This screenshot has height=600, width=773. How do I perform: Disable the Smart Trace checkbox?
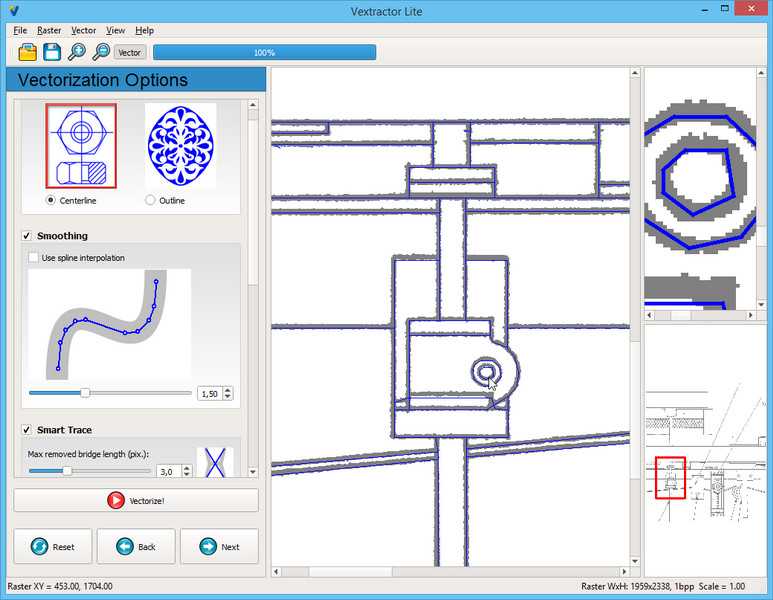(26, 430)
